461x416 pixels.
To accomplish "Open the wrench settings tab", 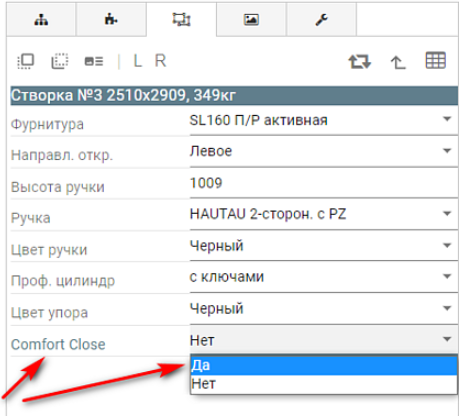I will [x=321, y=20].
